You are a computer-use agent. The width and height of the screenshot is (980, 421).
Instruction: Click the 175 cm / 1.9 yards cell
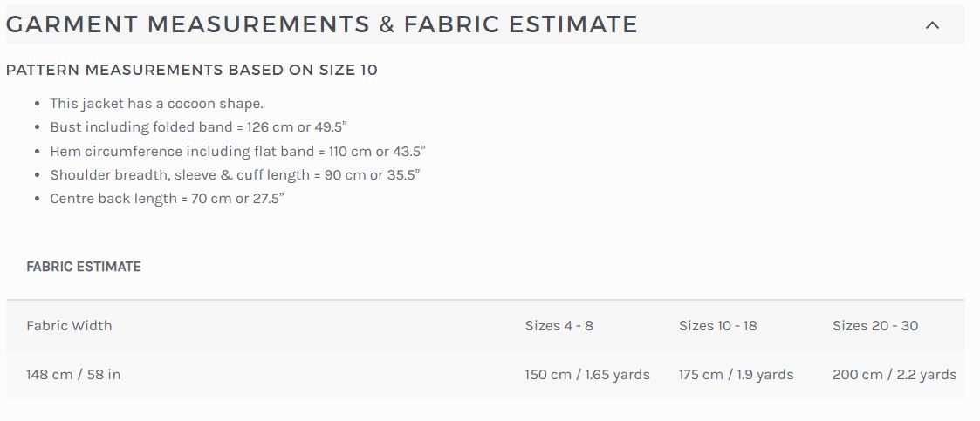coord(737,375)
